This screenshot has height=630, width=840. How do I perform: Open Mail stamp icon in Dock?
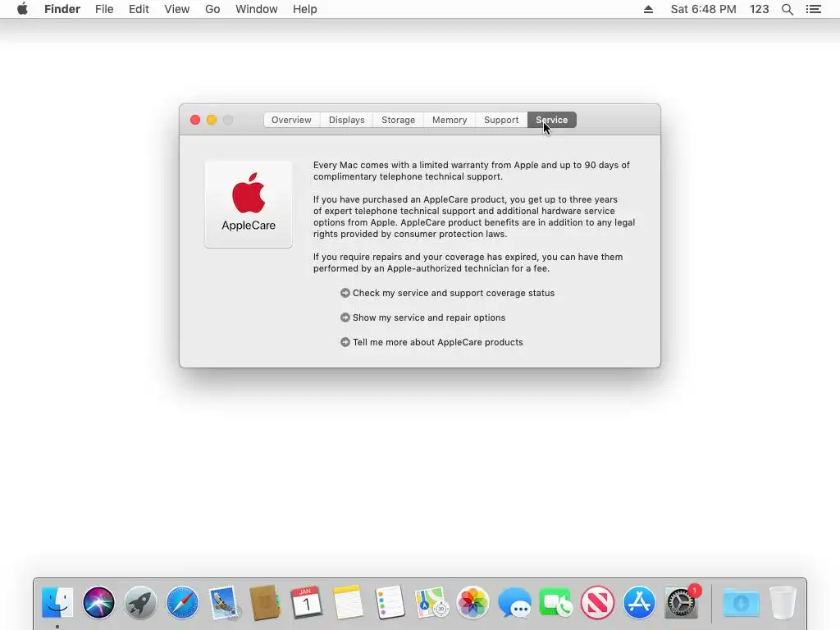point(224,602)
